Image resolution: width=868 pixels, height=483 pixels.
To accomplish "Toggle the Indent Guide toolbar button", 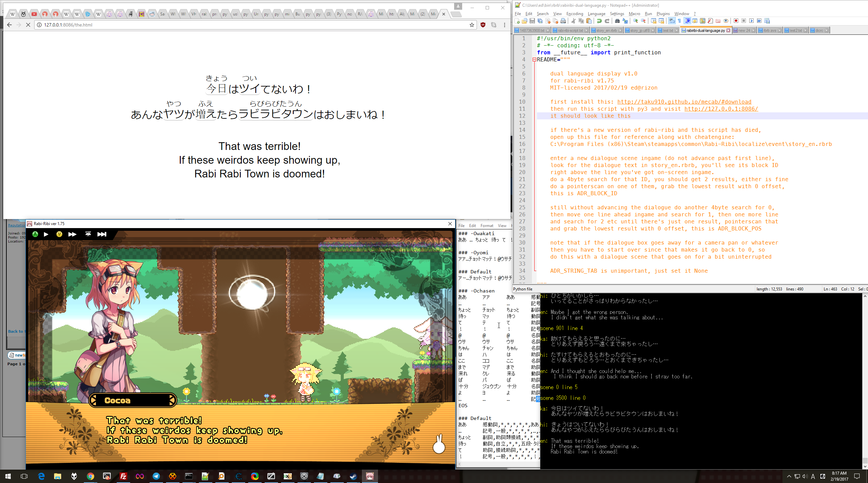I will point(688,21).
